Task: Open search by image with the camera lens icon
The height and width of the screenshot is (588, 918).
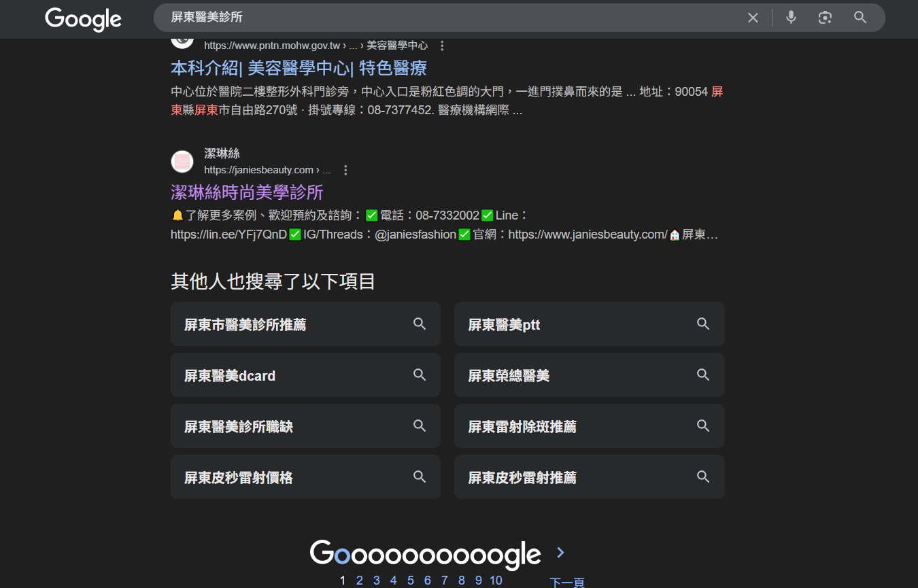Action: tap(825, 18)
